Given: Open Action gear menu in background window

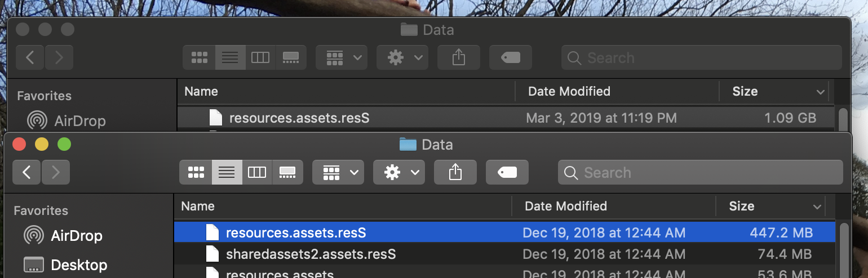Looking at the screenshot, I should point(402,57).
